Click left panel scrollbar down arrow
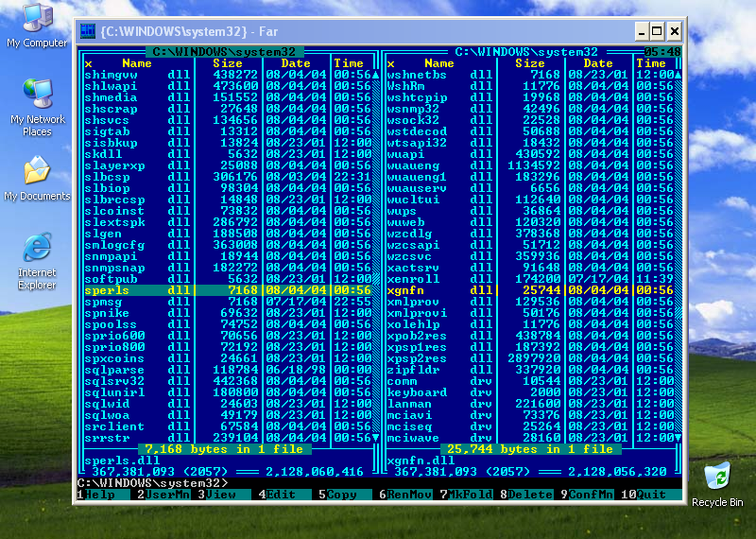756x539 pixels. pyautogui.click(x=375, y=438)
